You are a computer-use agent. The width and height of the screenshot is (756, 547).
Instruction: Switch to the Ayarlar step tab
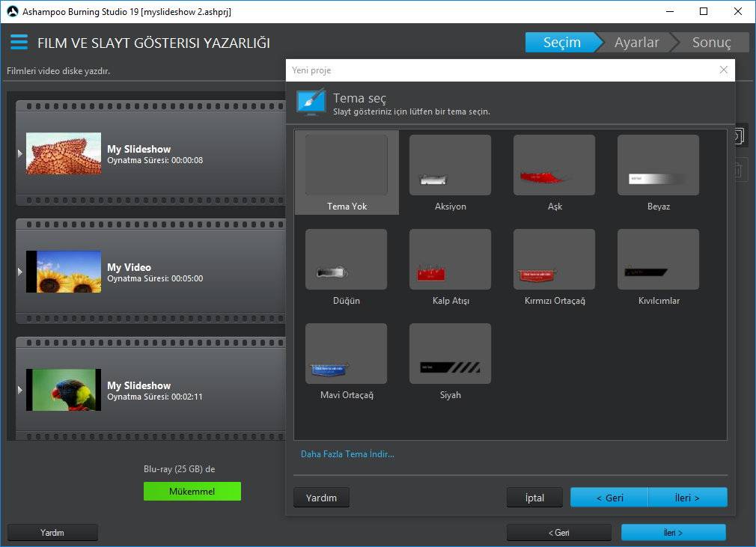point(636,43)
